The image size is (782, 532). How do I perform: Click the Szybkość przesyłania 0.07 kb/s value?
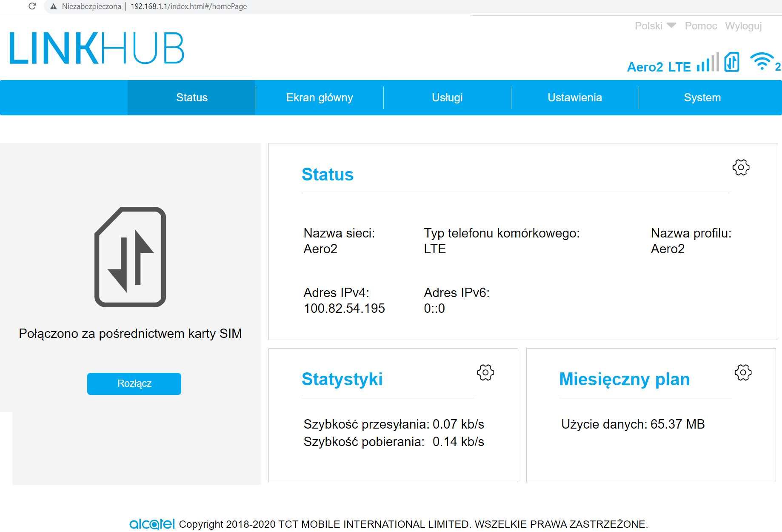(458, 424)
